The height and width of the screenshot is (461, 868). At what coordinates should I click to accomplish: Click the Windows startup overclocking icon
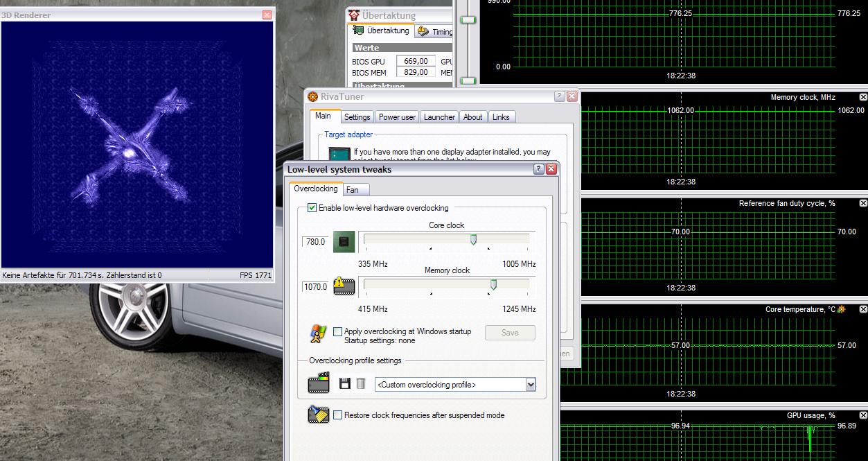pos(317,334)
